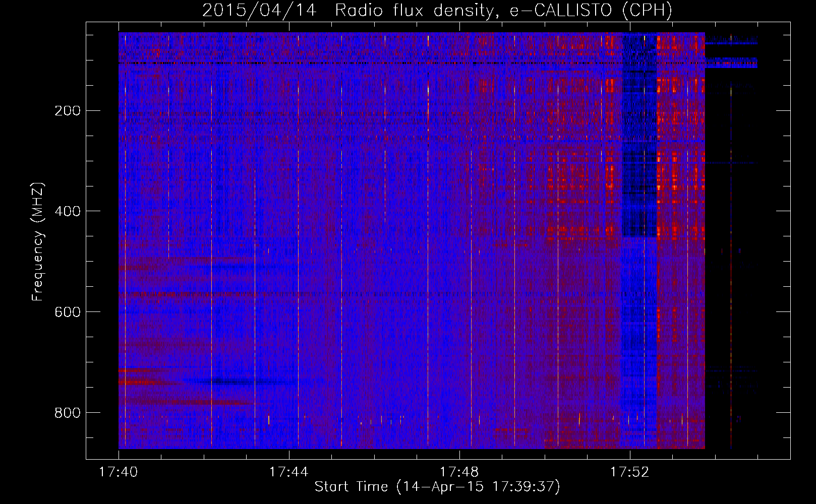This screenshot has width=816, height=504.
Task: Select the 200 frequency tick label
Action: (68, 110)
